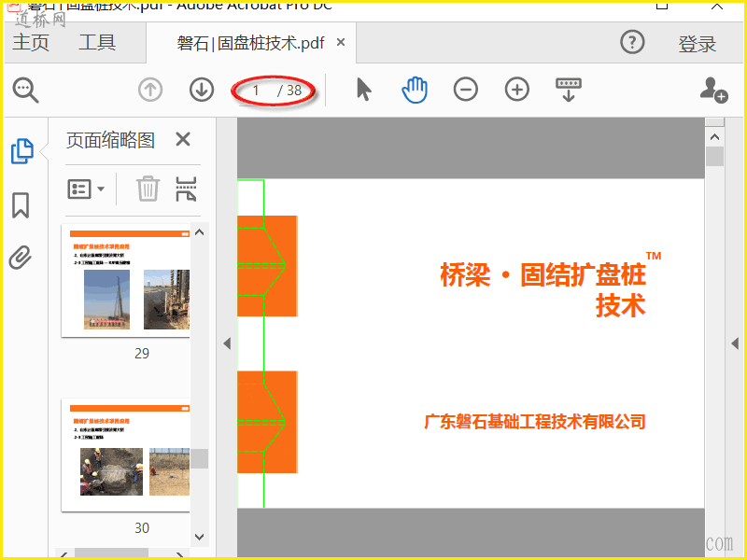This screenshot has width=747, height=560.
Task: Click the page label 29
Action: 142,354
